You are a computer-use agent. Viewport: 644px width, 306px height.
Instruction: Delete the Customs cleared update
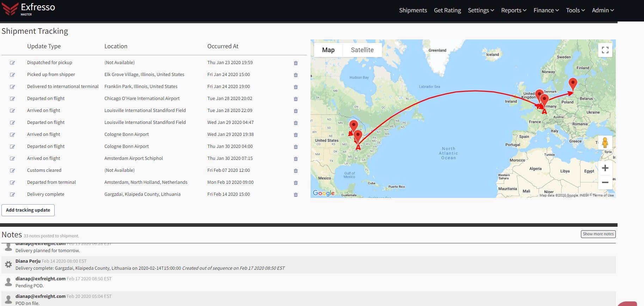(x=296, y=171)
